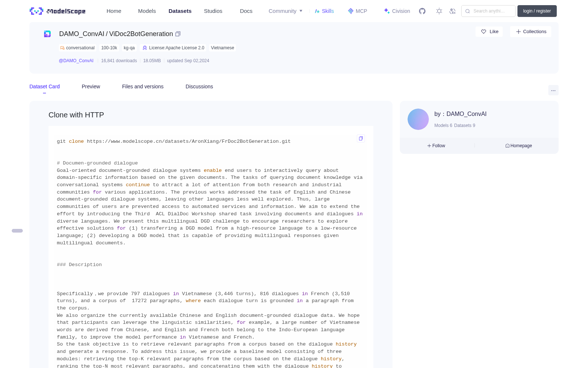
Task: Visit the author Homepage
Action: (x=519, y=146)
